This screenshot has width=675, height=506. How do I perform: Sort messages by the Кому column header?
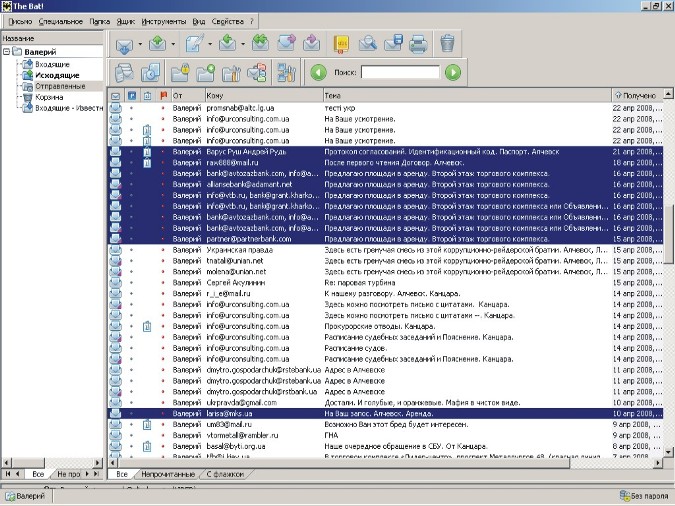click(263, 96)
